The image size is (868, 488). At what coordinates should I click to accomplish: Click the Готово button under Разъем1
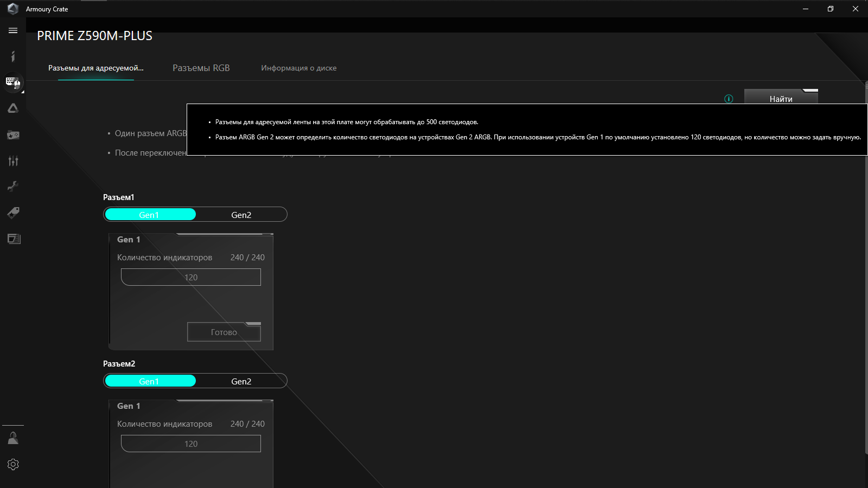[224, 332]
